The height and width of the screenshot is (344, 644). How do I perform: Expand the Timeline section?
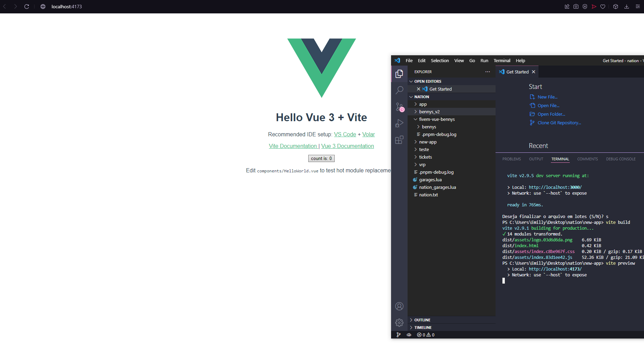pos(452,328)
